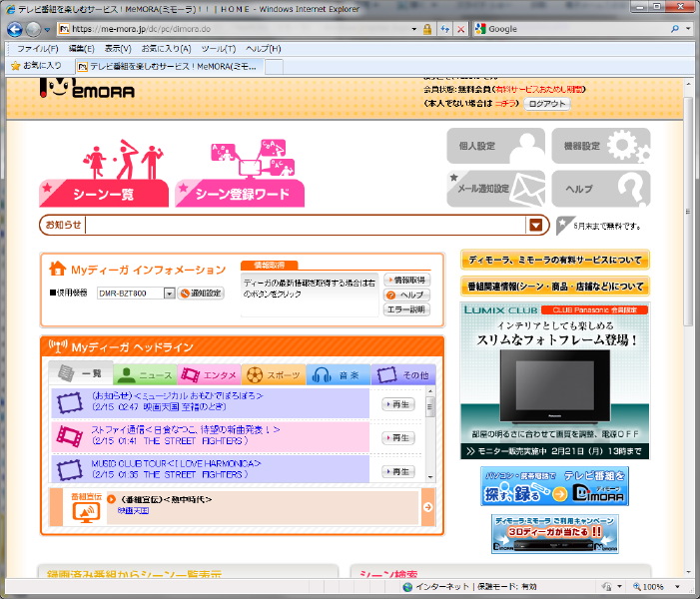Play the ストファイ通信 headline with 再生

point(397,437)
